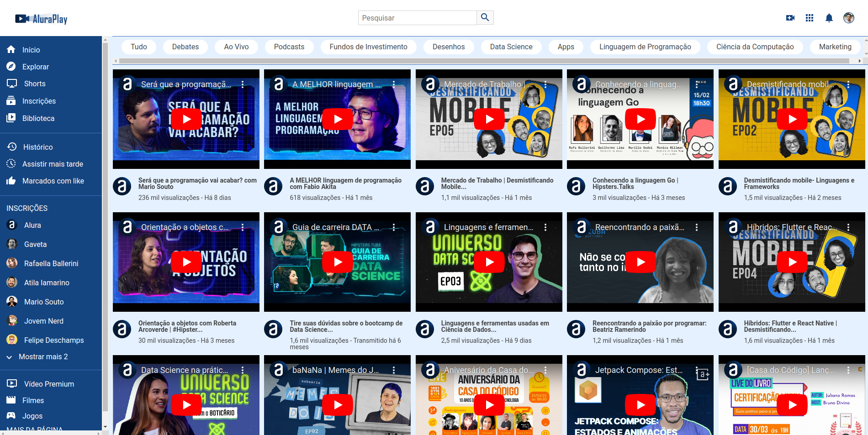The height and width of the screenshot is (435, 868).
Task: Play the 'Reencontrando a paixão' video
Action: (x=640, y=262)
